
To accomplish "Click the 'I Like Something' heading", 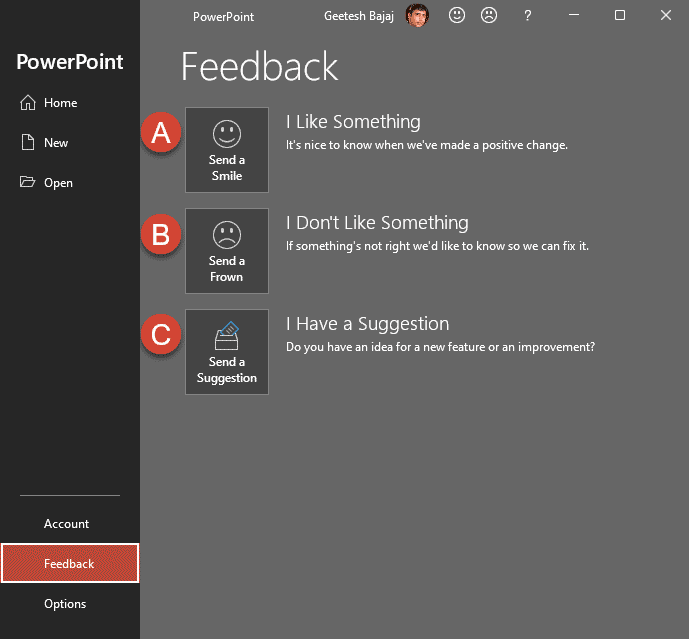I will click(x=353, y=122).
